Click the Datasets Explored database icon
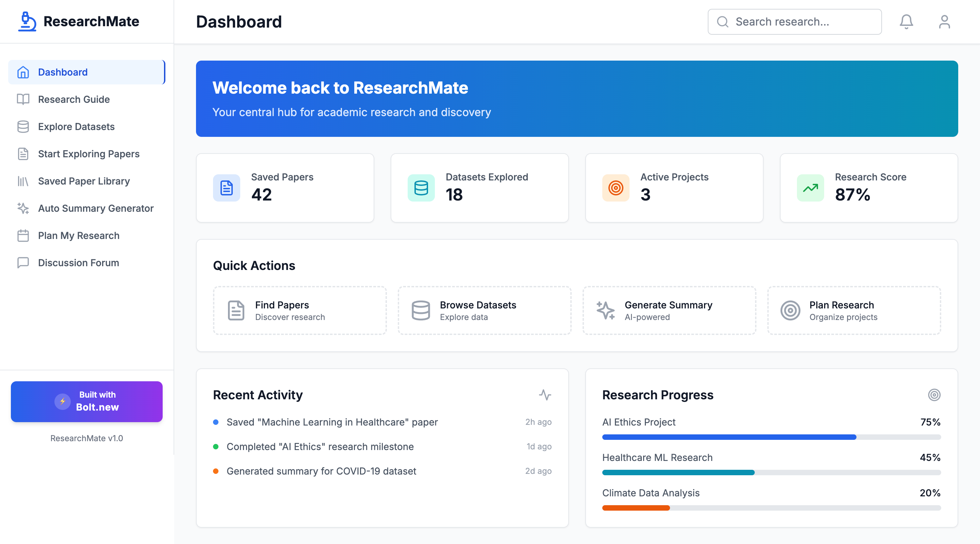Screen dimensions: 980x544 click(421, 188)
